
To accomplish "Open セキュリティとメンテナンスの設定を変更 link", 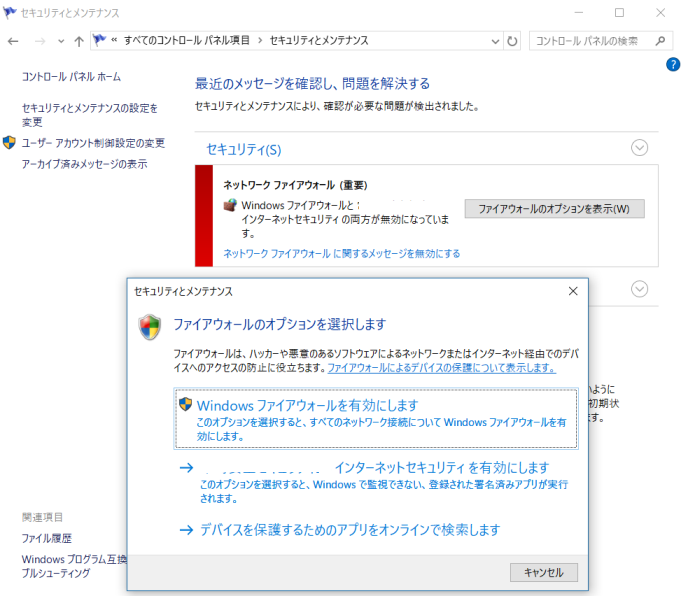I will 90,115.
